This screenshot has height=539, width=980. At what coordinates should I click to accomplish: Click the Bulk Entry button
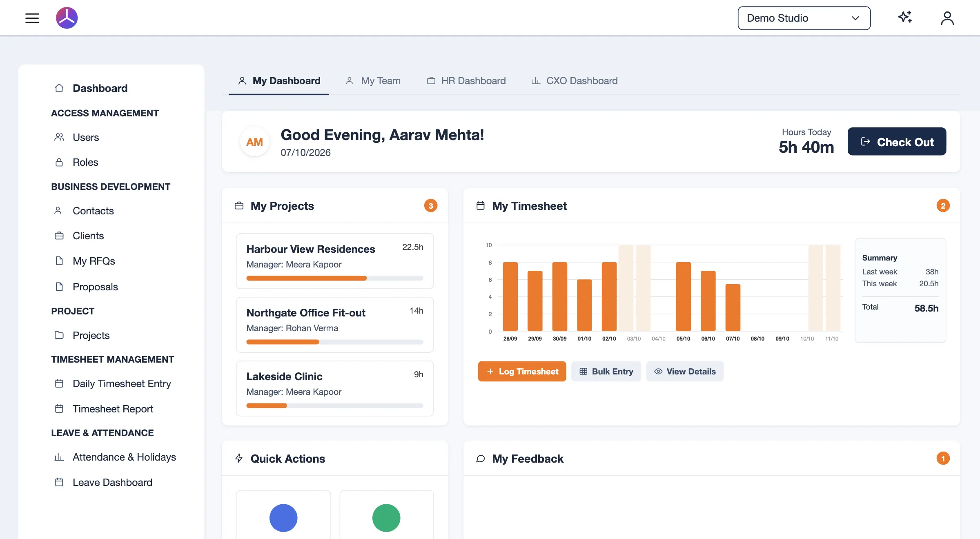click(606, 372)
